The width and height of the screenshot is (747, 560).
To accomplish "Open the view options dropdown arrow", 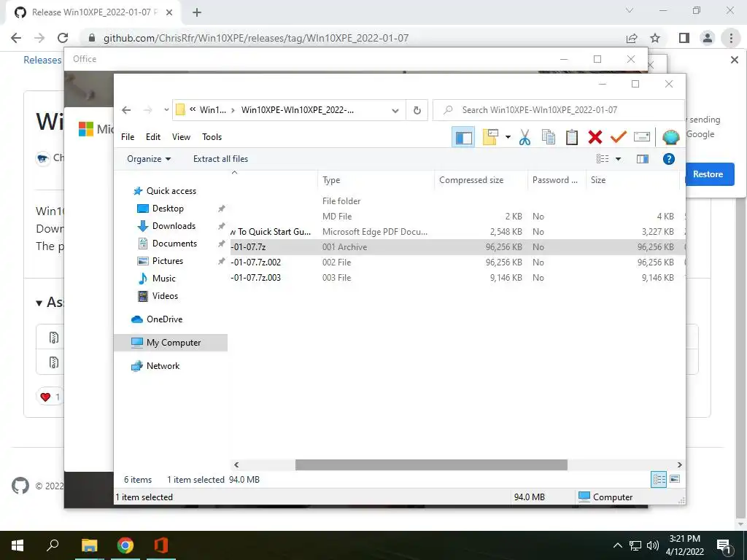I will click(x=618, y=159).
